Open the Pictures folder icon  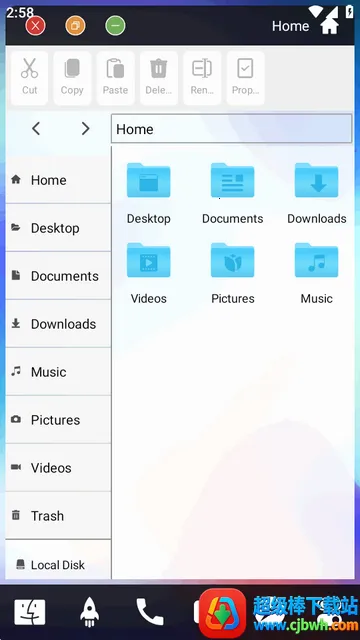click(233, 260)
